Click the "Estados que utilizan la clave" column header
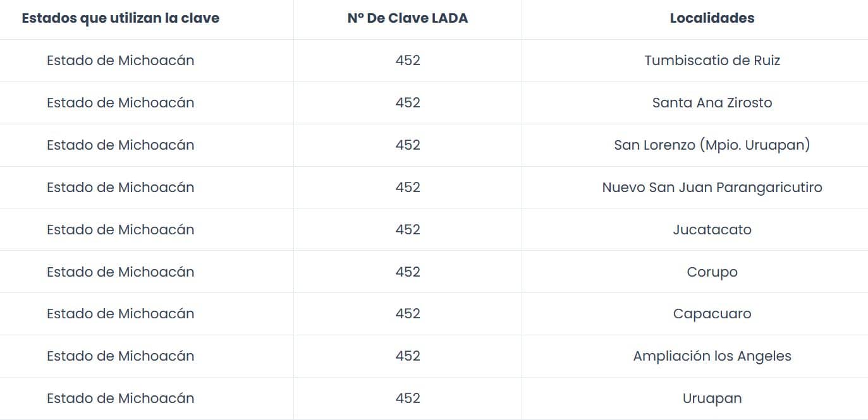The width and height of the screenshot is (868, 420). (120, 18)
